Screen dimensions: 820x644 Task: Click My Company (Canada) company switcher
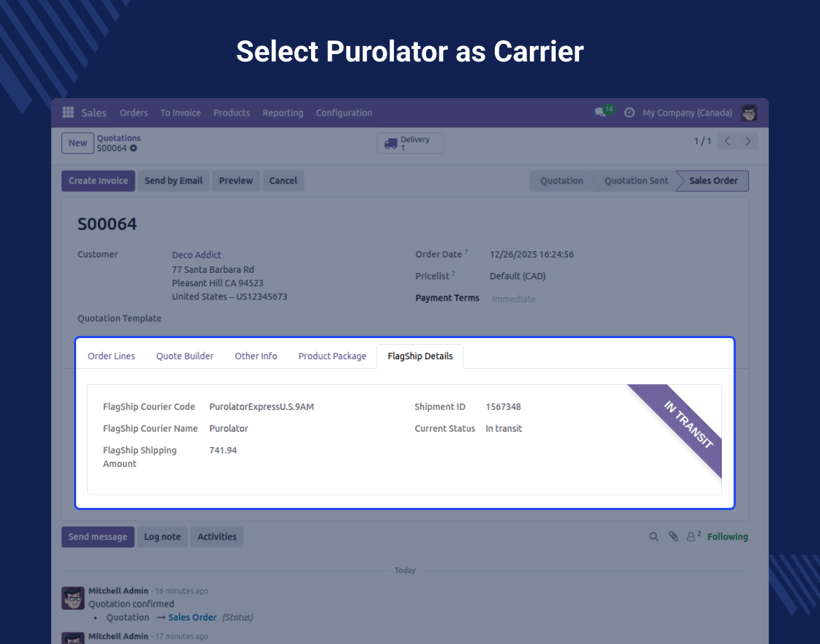687,113
